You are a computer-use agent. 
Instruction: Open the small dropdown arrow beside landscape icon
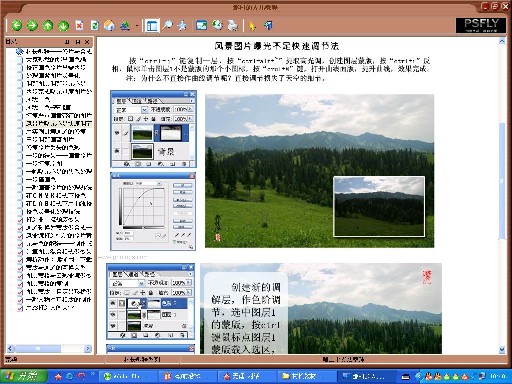click(137, 26)
